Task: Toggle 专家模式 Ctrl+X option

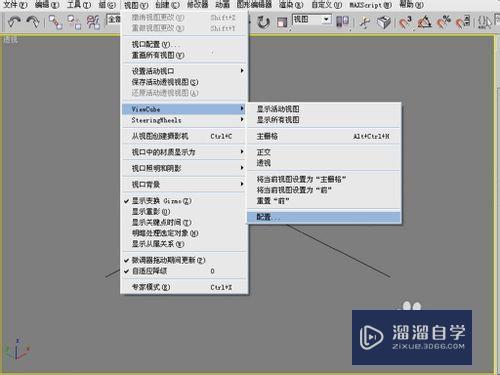Action: 184,287
